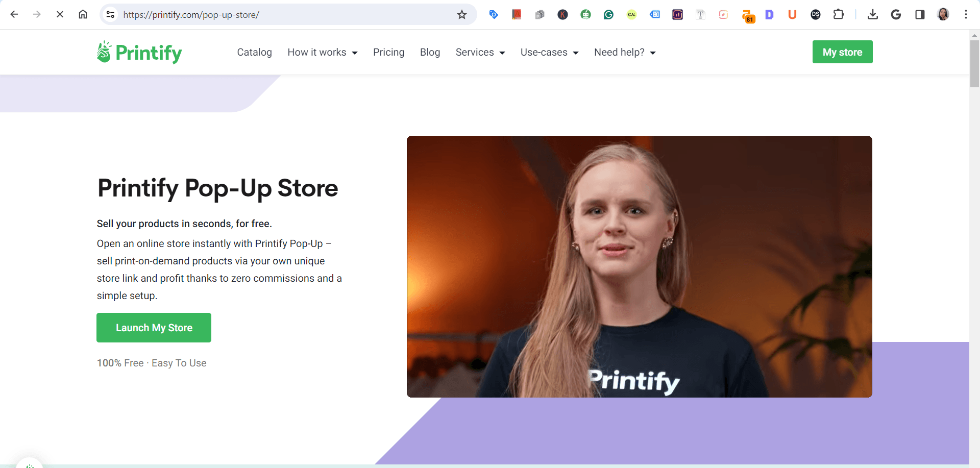Screen dimensions: 980x468
Task: Expand the How it works dropdown
Action: click(x=323, y=52)
